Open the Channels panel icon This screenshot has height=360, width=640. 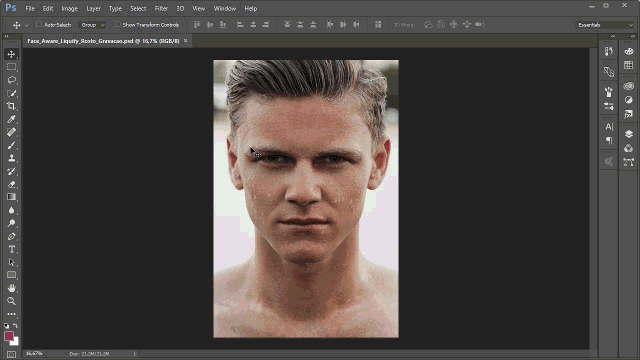629,148
